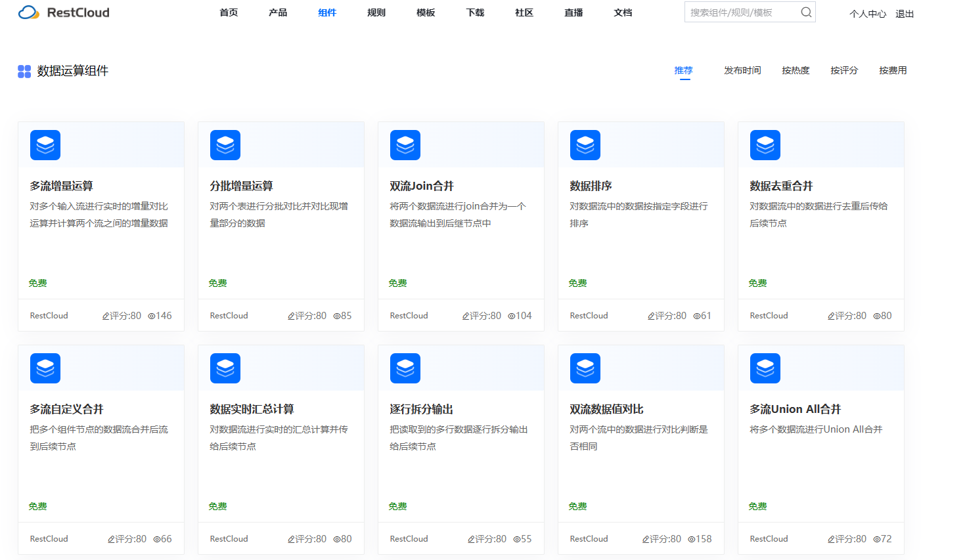
Task: Click 数据运算组件 section heading
Action: [72, 71]
